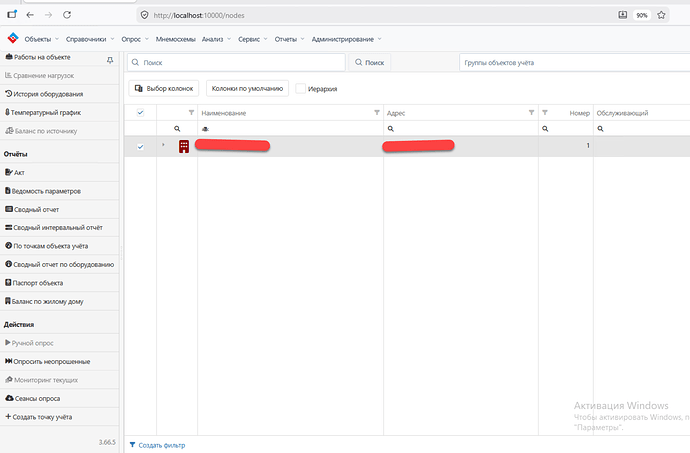Uncheck the first row's checkbox
Viewport: 690px width, 453px height.
pos(140,147)
